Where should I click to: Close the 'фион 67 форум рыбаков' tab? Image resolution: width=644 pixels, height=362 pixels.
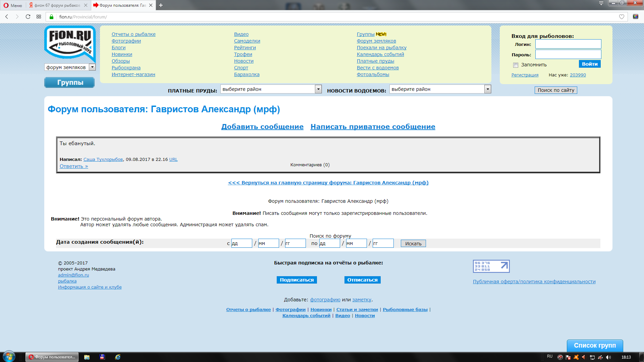86,5
